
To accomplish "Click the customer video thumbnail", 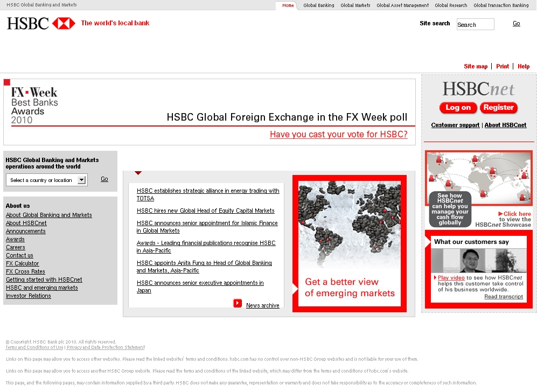I will (478, 261).
